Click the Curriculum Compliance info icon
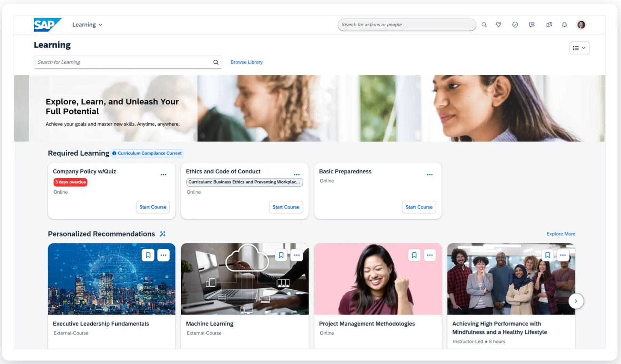 pyautogui.click(x=114, y=153)
